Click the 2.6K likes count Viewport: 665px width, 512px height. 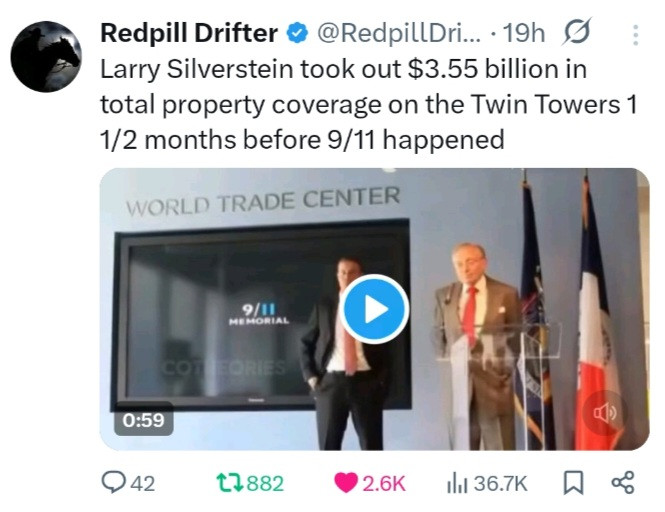[384, 484]
